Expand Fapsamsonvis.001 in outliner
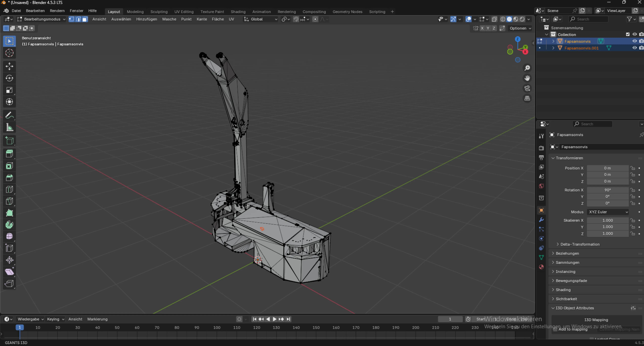644x346 pixels. point(553,48)
